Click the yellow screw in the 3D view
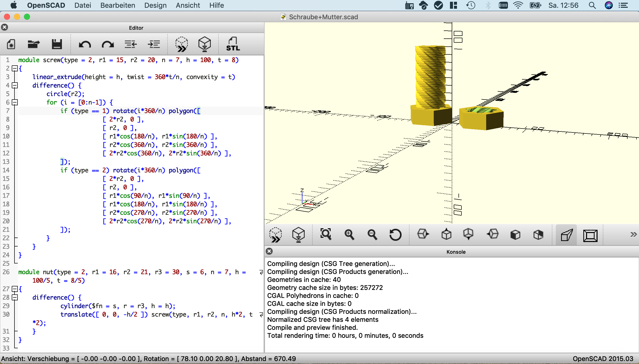Image resolution: width=639 pixels, height=364 pixels. tap(430, 78)
